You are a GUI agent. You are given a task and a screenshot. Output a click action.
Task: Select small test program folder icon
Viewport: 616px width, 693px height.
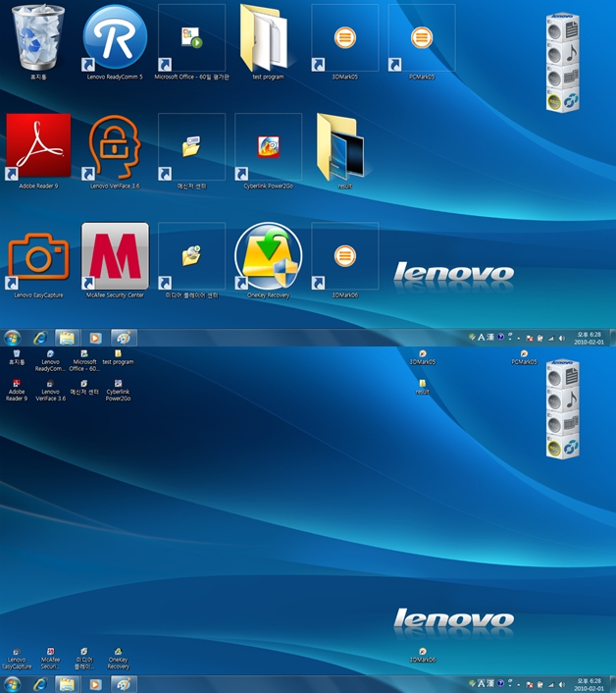tap(118, 353)
